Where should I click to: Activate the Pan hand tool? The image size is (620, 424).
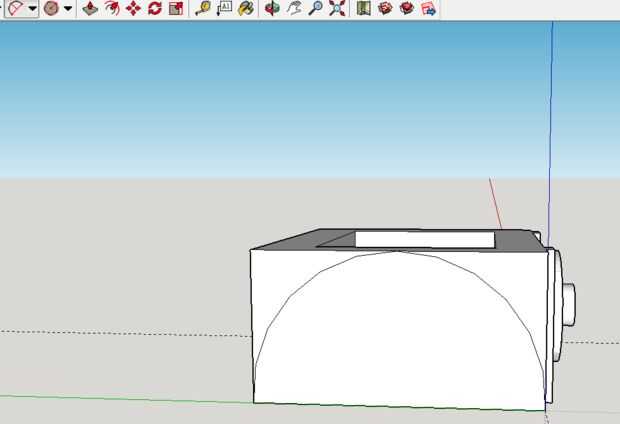click(x=294, y=8)
